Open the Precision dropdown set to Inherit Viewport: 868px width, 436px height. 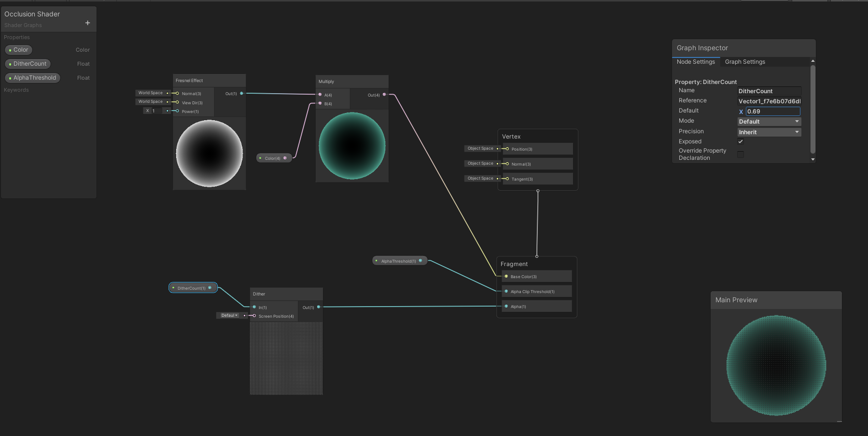pos(769,132)
